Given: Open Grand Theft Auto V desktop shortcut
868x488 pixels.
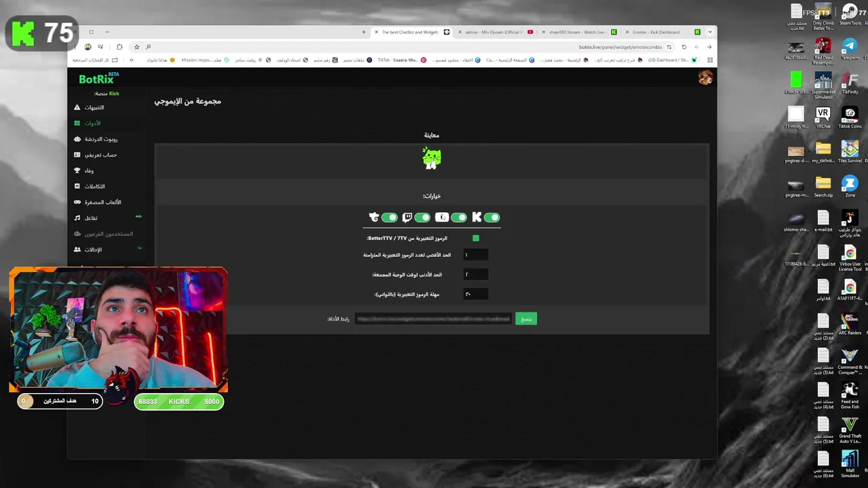Looking at the screenshot, I should [x=850, y=430].
